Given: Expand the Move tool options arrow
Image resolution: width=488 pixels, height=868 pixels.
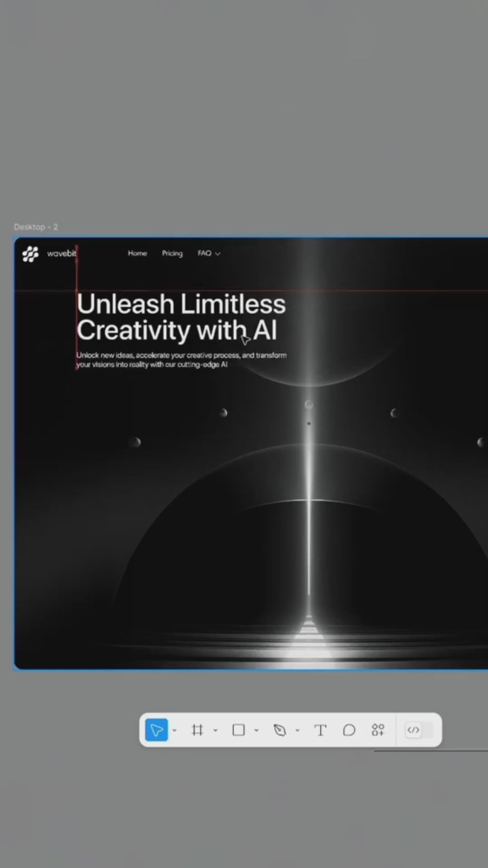Looking at the screenshot, I should pyautogui.click(x=175, y=731).
